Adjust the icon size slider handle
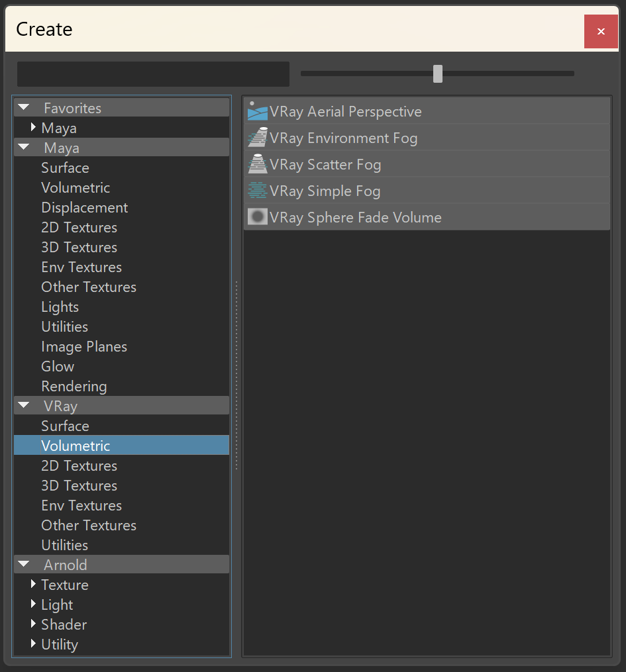 click(438, 73)
